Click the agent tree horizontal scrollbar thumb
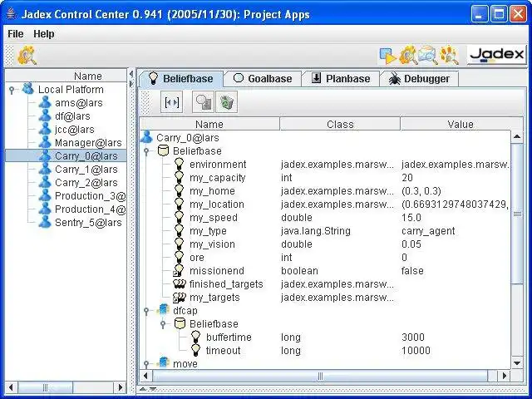Screen dimensions: 532x399 pyautogui.click(x=45, y=387)
